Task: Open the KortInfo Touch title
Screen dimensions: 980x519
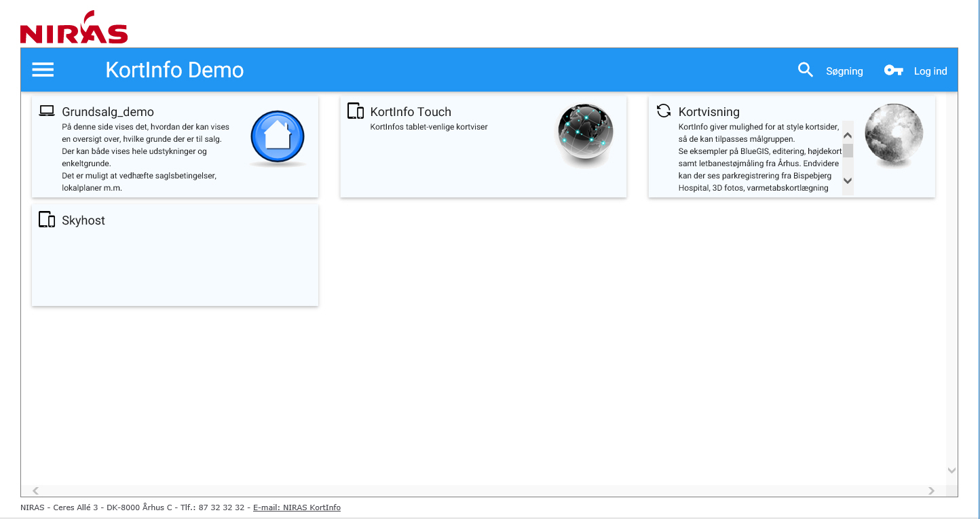Action: (x=411, y=112)
